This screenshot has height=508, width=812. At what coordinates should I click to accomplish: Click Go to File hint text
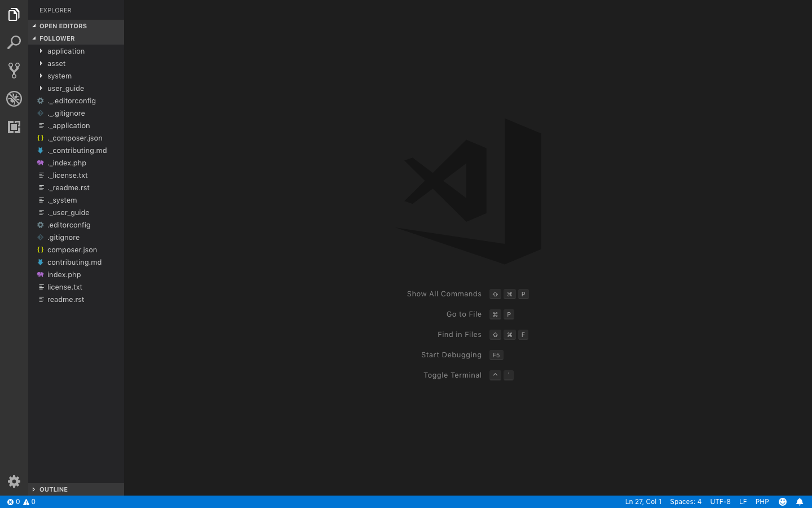point(464,314)
